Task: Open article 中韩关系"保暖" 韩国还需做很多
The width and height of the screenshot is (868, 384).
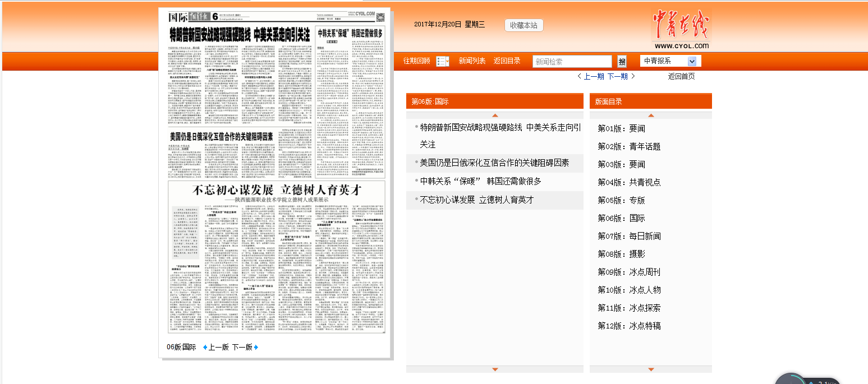Action: click(x=480, y=181)
